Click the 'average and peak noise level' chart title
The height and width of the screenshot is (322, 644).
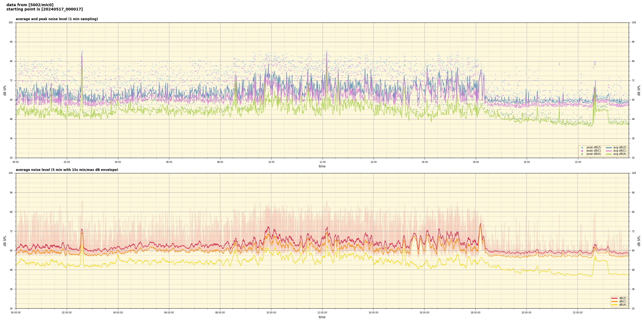click(57, 19)
